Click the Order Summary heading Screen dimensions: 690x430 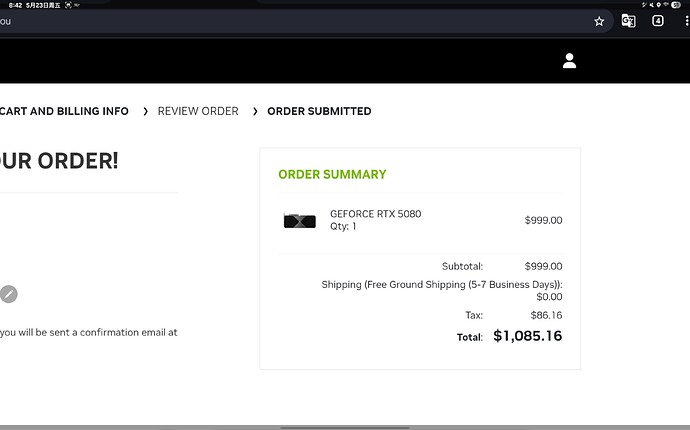click(332, 174)
